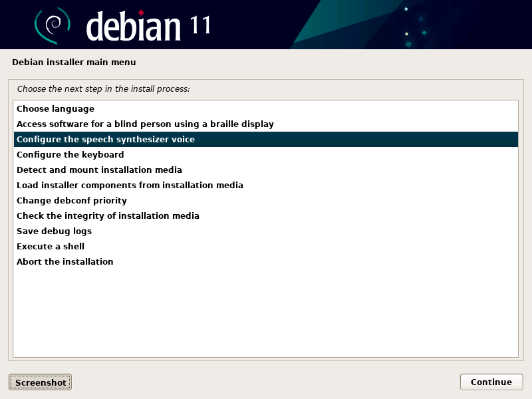Choose Abort the installation entry

pos(265,261)
